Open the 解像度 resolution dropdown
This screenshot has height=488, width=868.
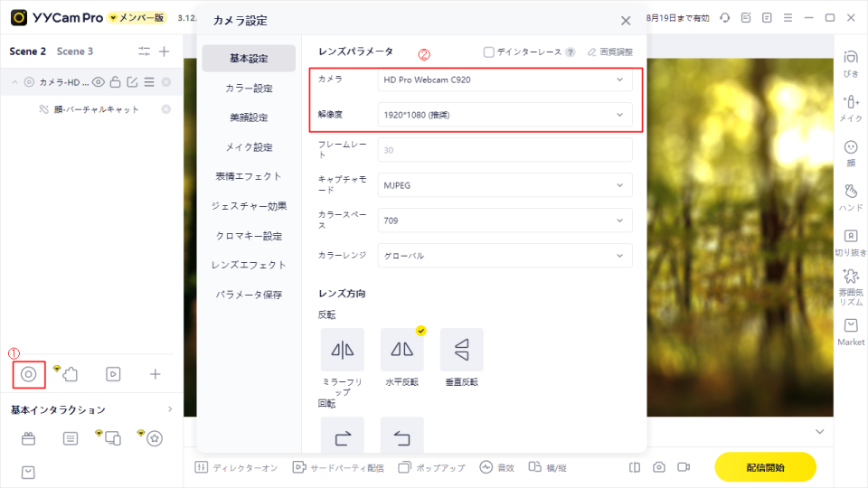pyautogui.click(x=505, y=115)
